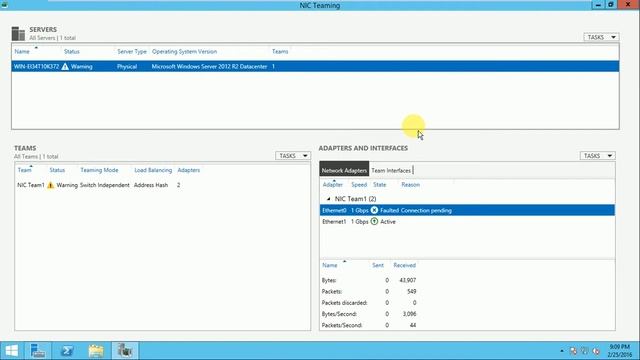The image size is (640, 360).
Task: Select the NIC Team1 team row
Action: point(162,185)
